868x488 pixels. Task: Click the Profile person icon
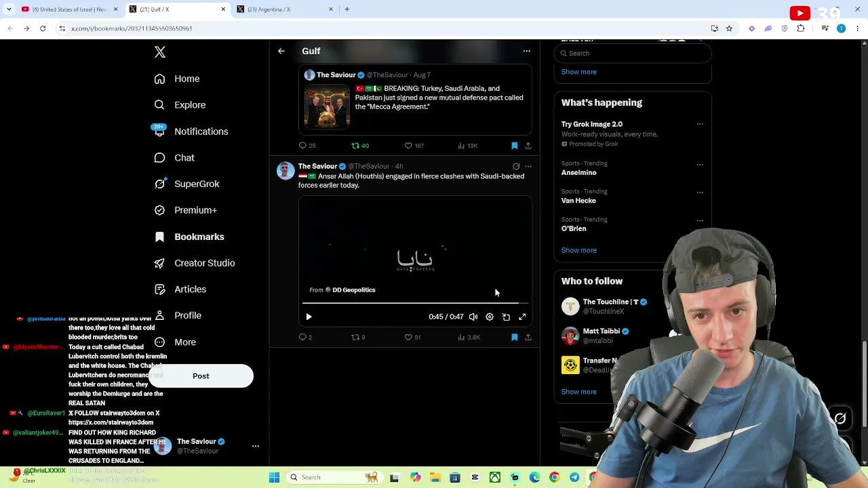click(159, 315)
